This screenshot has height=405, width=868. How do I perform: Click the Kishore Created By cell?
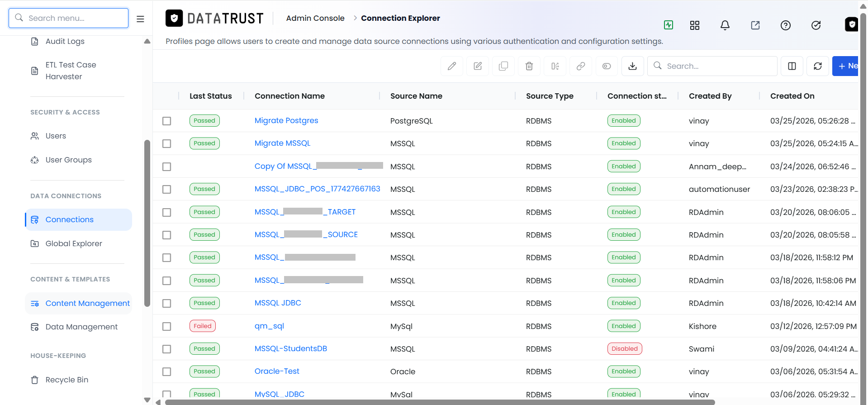tap(702, 326)
